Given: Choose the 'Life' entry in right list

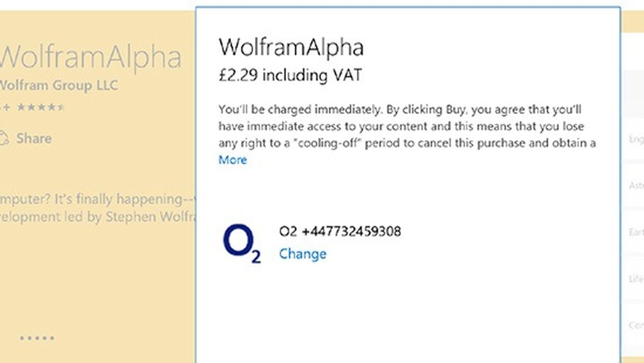Looking at the screenshot, I should 636,279.
